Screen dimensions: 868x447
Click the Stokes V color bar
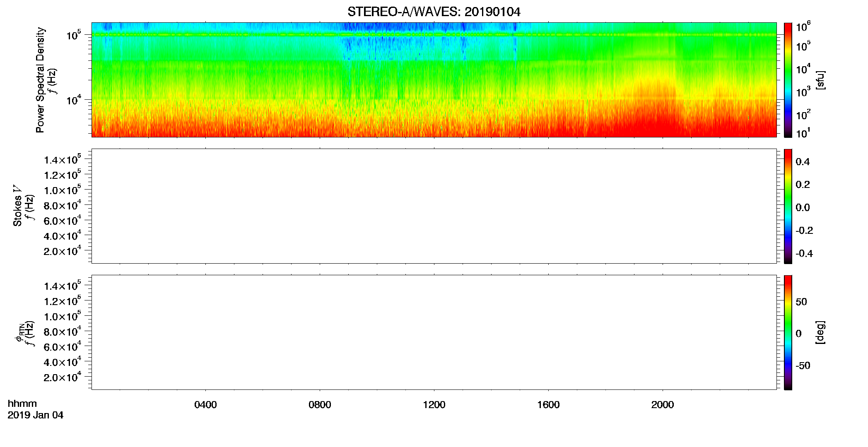788,206
